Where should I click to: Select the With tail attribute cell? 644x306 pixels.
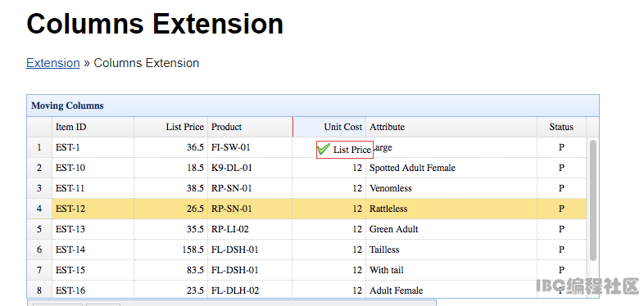(451, 270)
